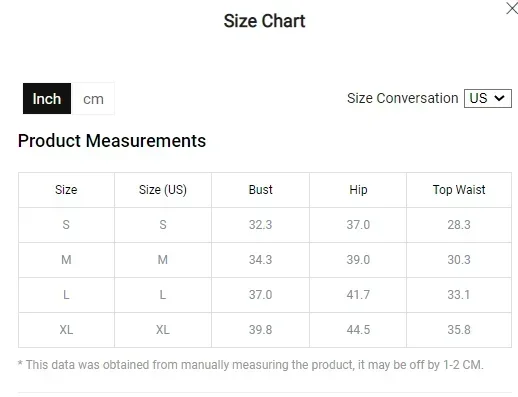Click the Top Waist column header
This screenshot has height=397, width=518.
click(459, 190)
